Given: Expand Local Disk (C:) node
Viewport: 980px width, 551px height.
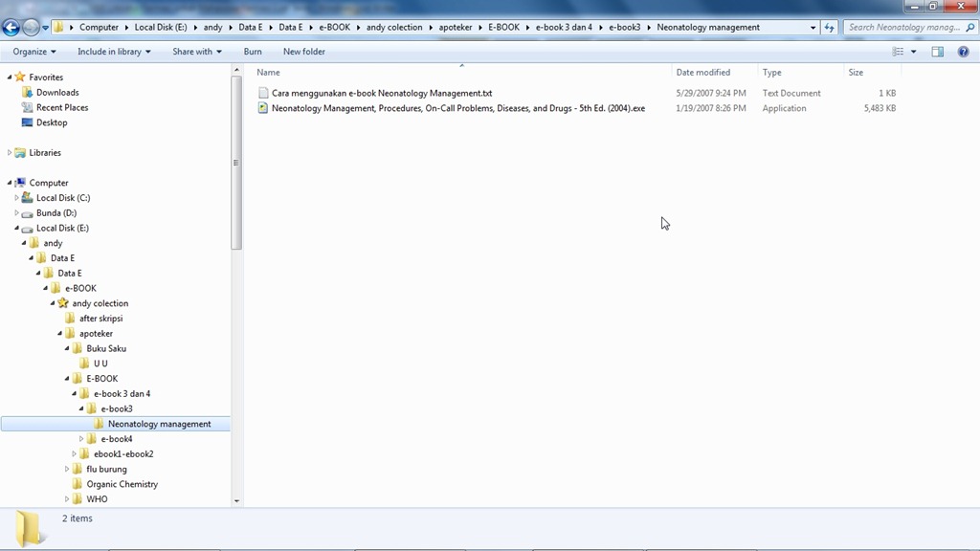Looking at the screenshot, I should point(17,197).
